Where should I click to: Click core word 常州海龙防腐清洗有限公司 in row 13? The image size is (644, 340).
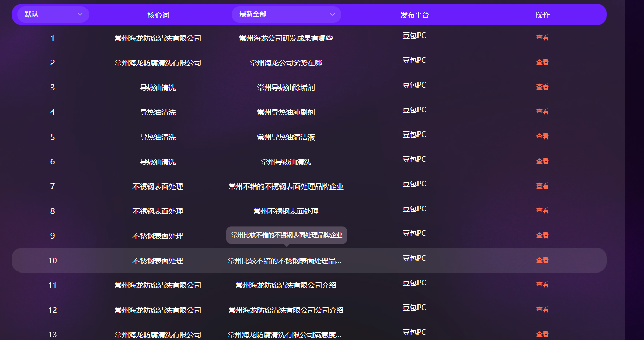[158, 335]
